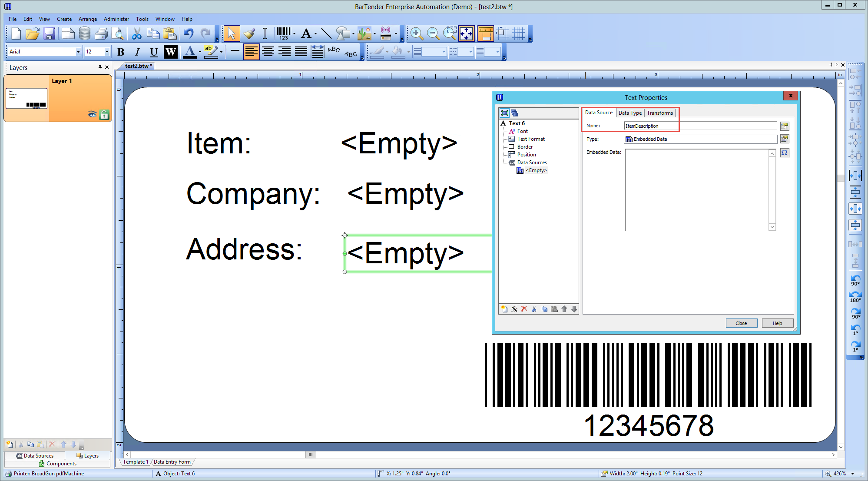868x481 pixels.
Task: Open the Type selection button
Action: click(x=785, y=139)
